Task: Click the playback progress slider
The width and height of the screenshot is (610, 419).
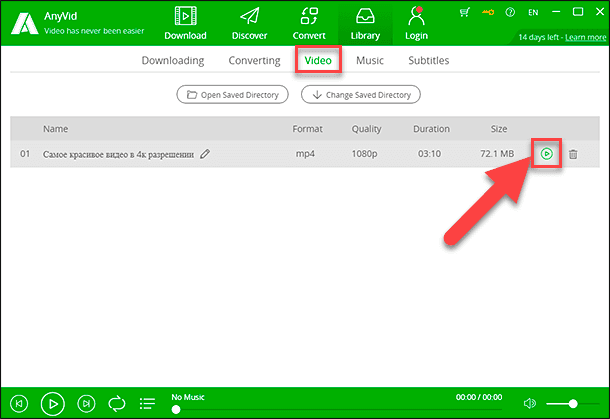Action: tap(337, 410)
